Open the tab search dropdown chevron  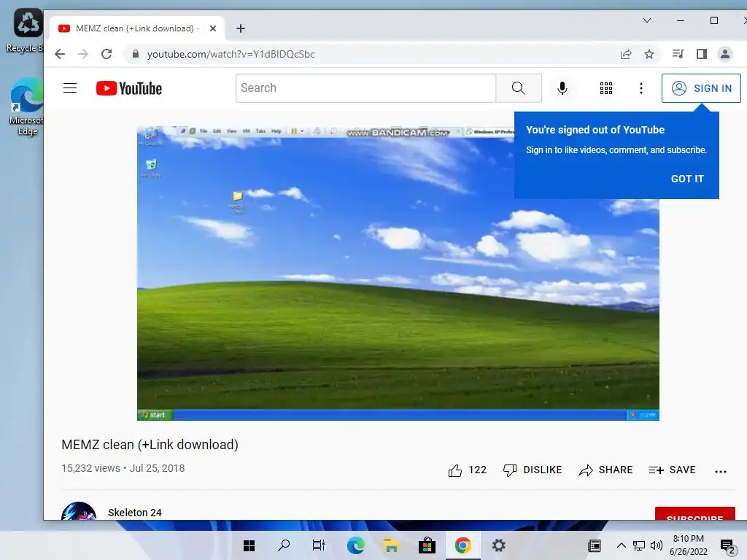647,20
